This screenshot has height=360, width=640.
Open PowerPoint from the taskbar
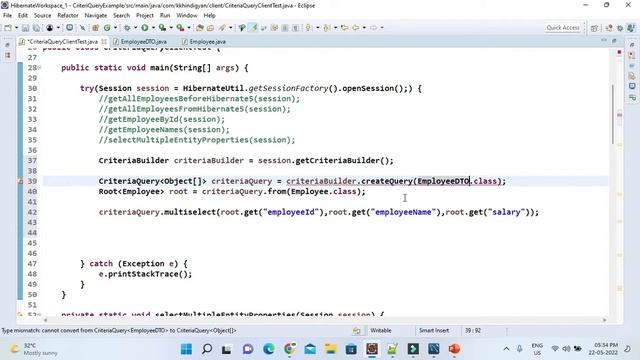[454, 349]
